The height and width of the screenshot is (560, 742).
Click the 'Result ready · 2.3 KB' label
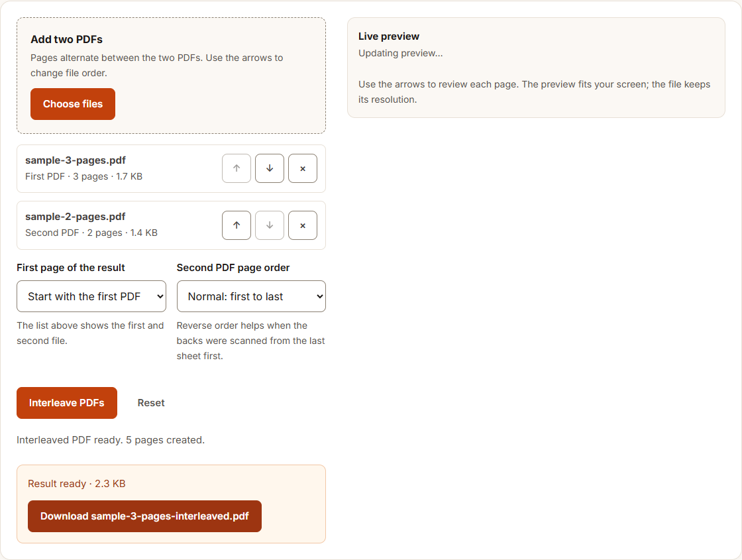tap(77, 484)
